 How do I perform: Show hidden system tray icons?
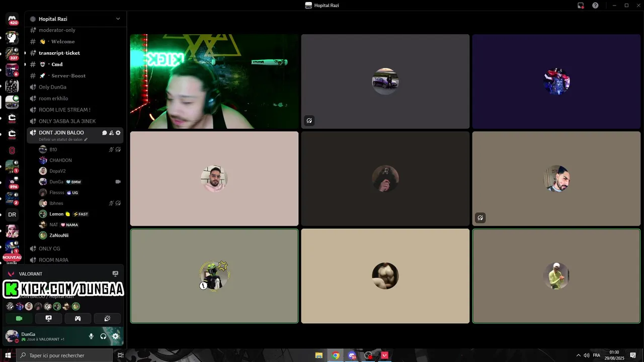pos(578,355)
